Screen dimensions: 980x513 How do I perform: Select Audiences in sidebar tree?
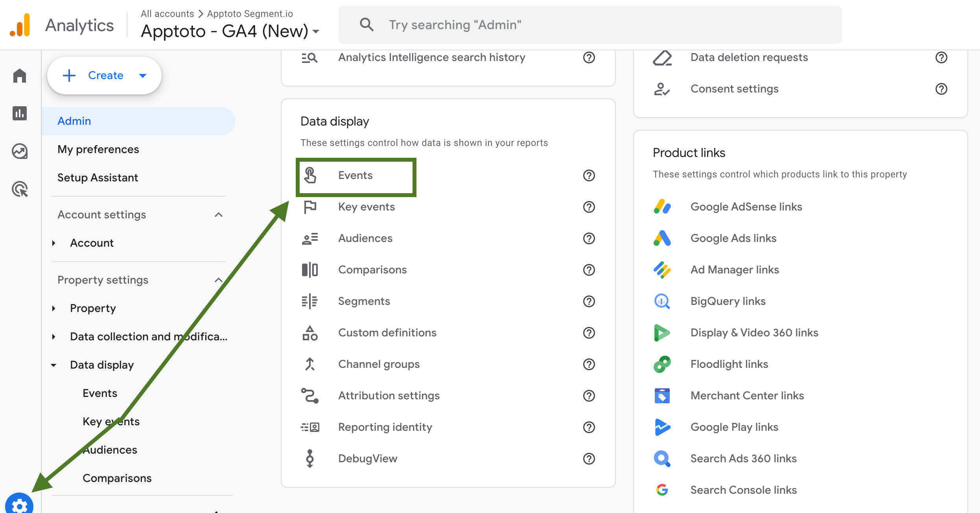pos(110,450)
